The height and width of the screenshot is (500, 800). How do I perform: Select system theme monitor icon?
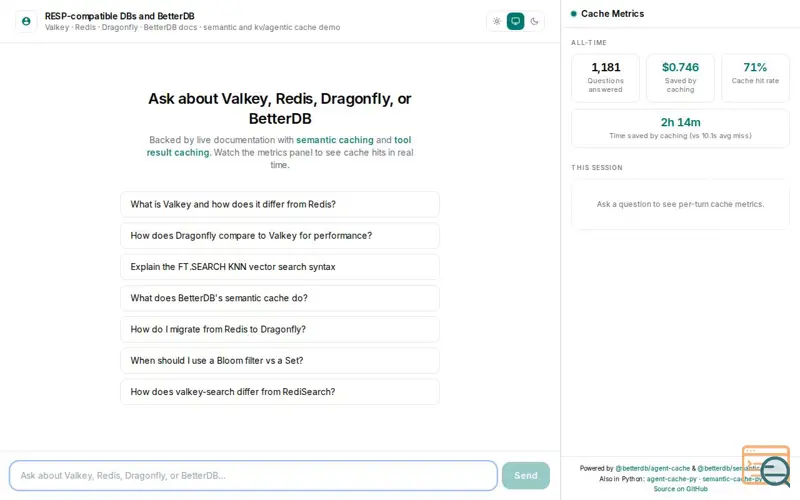pos(515,21)
